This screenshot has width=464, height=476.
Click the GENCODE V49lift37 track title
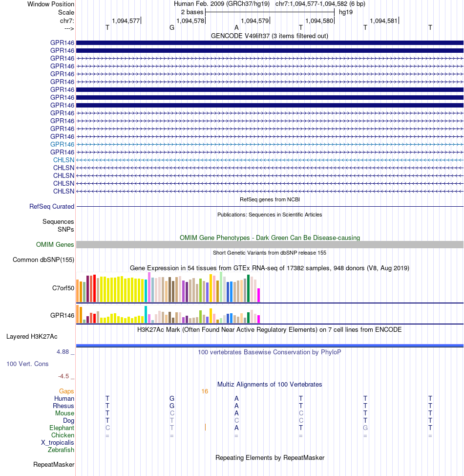point(270,36)
